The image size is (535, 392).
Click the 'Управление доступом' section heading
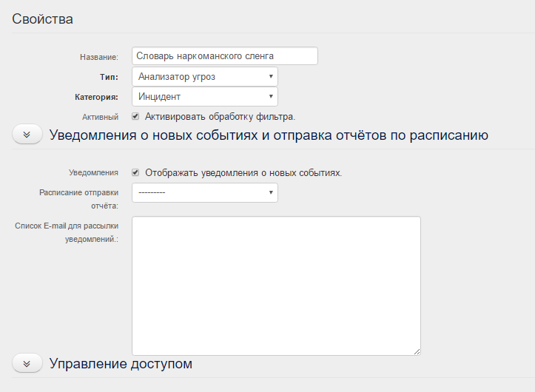[x=121, y=363]
